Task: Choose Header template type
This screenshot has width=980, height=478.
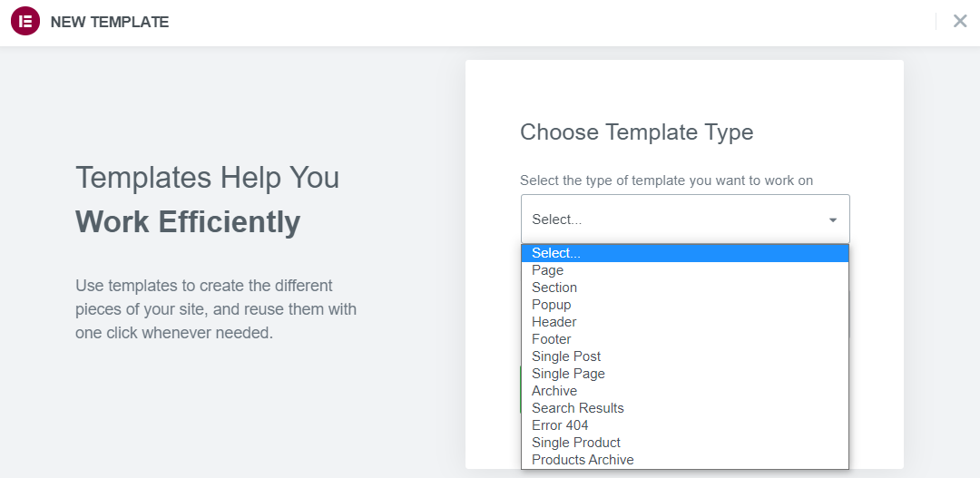Action: (685, 322)
